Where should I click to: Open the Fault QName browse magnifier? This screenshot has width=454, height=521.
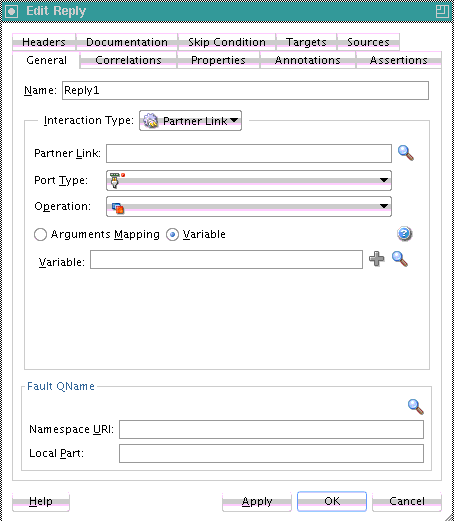pos(416,406)
